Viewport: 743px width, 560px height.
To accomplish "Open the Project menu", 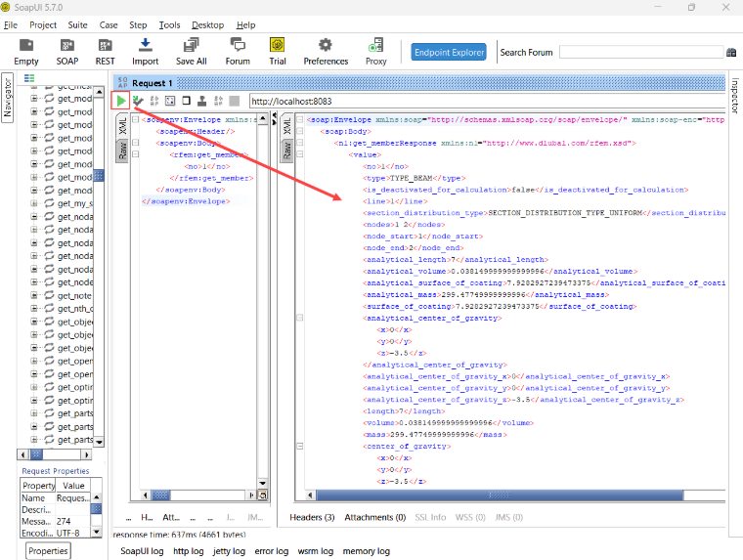I will pos(43,25).
